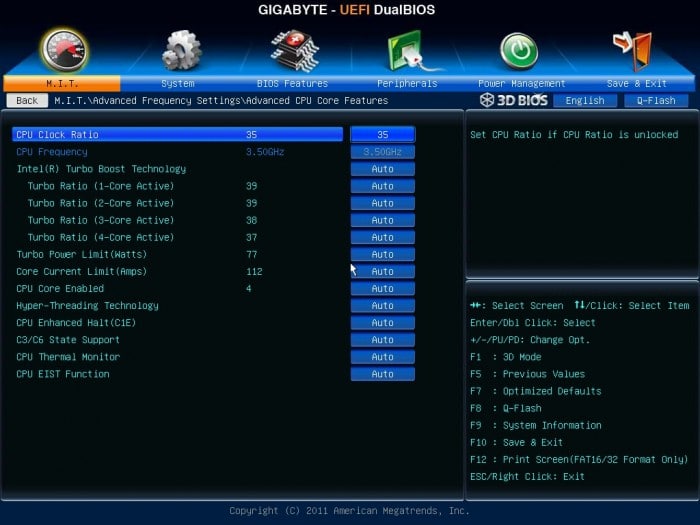Change Turbo Ratio 4-Core Active Auto value
The height and width of the screenshot is (525, 700).
[383, 237]
